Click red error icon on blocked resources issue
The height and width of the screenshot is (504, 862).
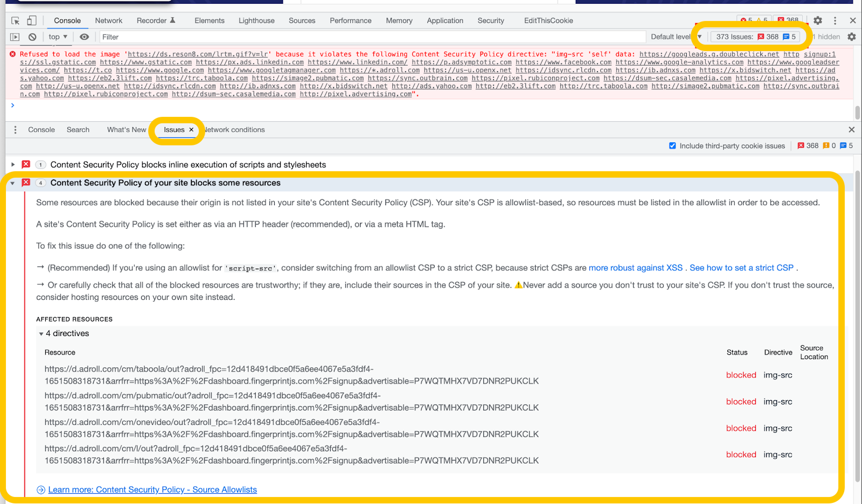pos(26,183)
